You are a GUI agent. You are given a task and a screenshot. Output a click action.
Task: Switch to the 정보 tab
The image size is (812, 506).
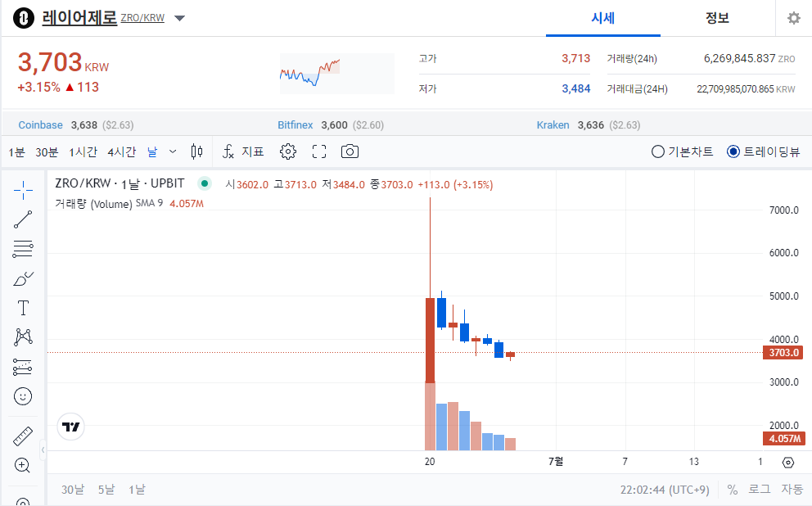pyautogui.click(x=717, y=17)
